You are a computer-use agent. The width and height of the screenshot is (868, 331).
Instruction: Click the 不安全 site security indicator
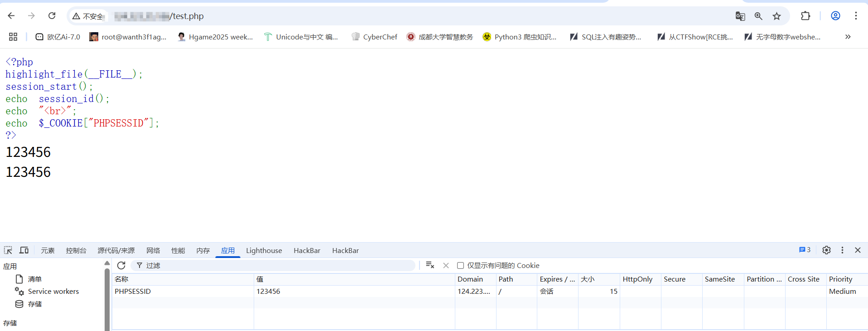pos(88,16)
